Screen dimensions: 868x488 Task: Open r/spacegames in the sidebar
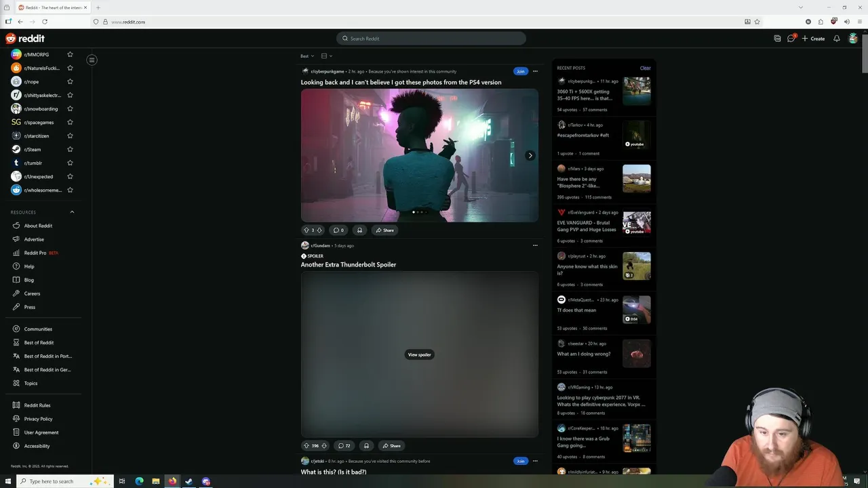pyautogui.click(x=40, y=122)
